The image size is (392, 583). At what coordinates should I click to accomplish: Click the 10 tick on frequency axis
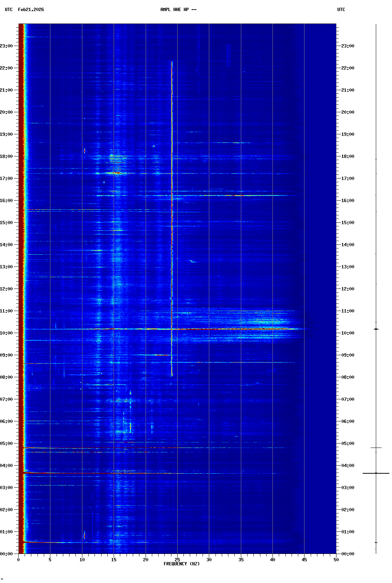pos(82,559)
